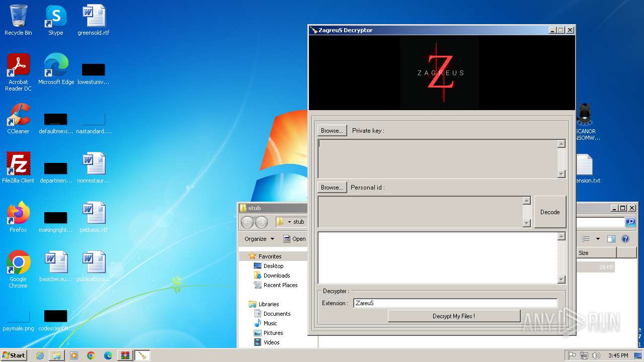Screen dimensions: 644x362
Task: Open Pictures library in navigation pane
Action: coord(273,333)
